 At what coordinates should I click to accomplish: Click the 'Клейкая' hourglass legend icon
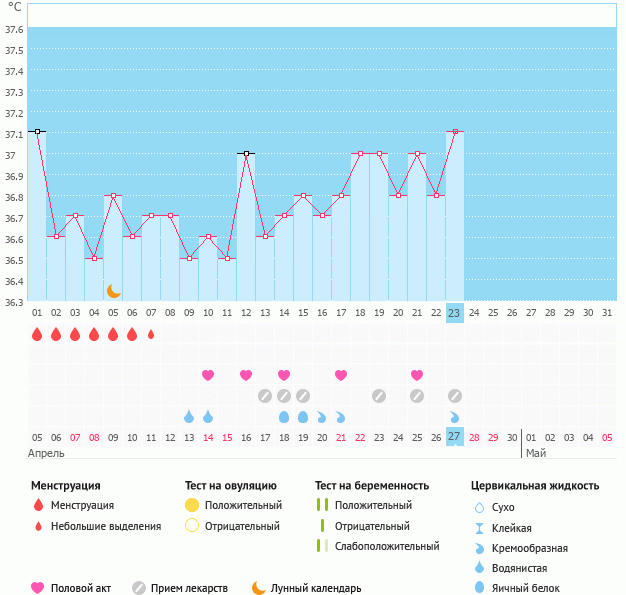point(481,527)
